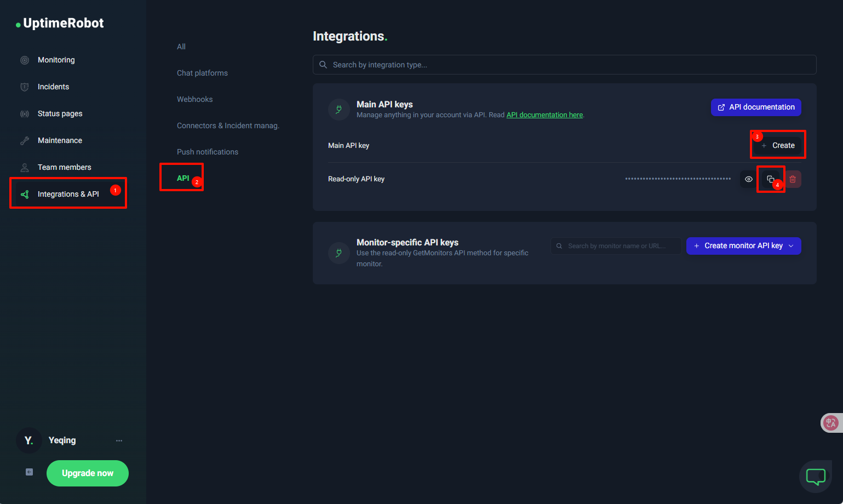This screenshot has height=504, width=843.
Task: Reveal the Read-only API key with eye icon
Action: [749, 179]
